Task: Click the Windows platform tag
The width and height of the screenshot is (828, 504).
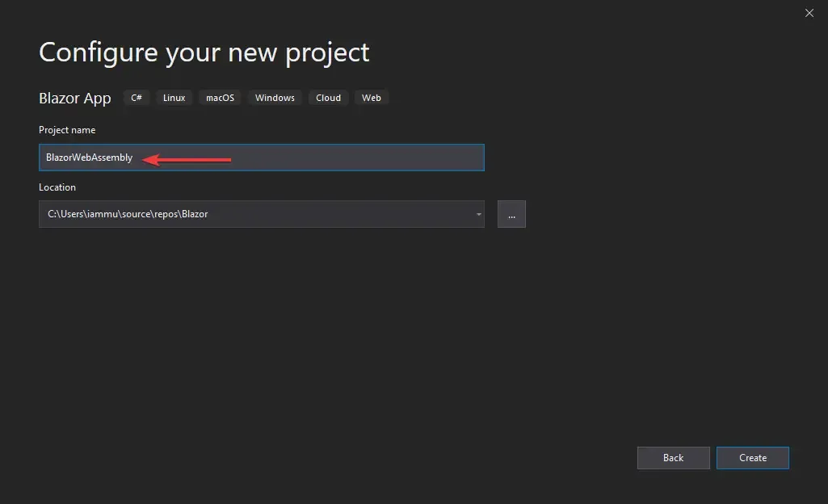Action: pyautogui.click(x=275, y=97)
